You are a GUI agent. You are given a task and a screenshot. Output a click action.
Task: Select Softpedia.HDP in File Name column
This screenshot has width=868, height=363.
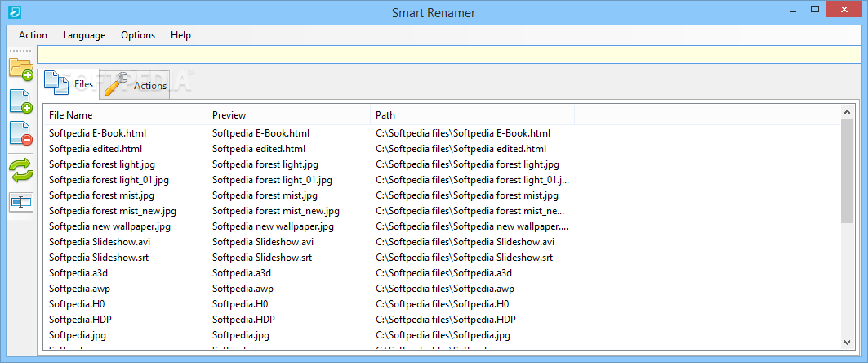point(80,319)
